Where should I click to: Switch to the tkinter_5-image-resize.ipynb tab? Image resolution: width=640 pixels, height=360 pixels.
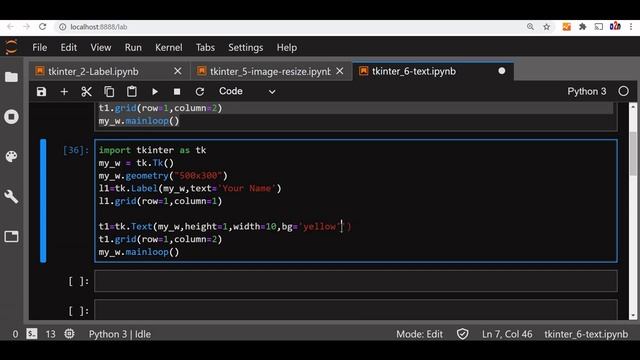point(270,71)
